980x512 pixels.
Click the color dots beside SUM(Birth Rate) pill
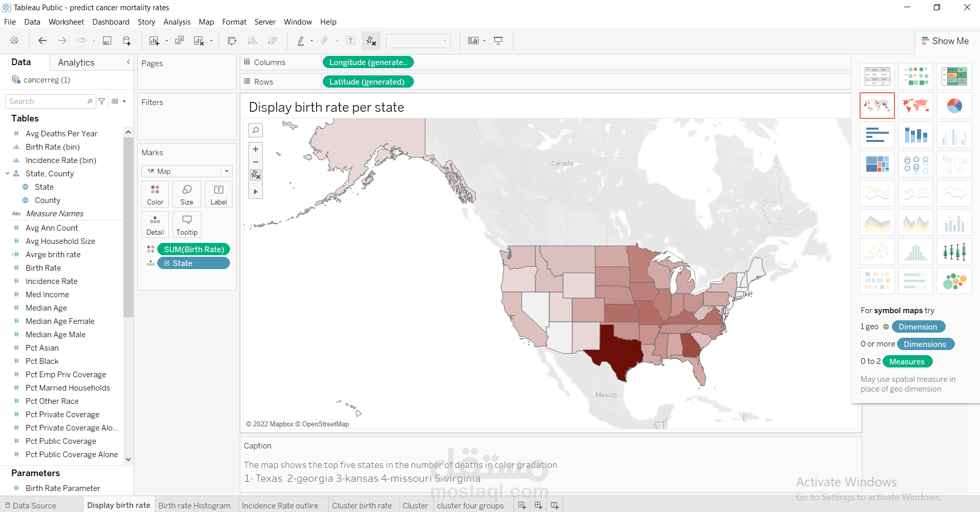coord(150,249)
